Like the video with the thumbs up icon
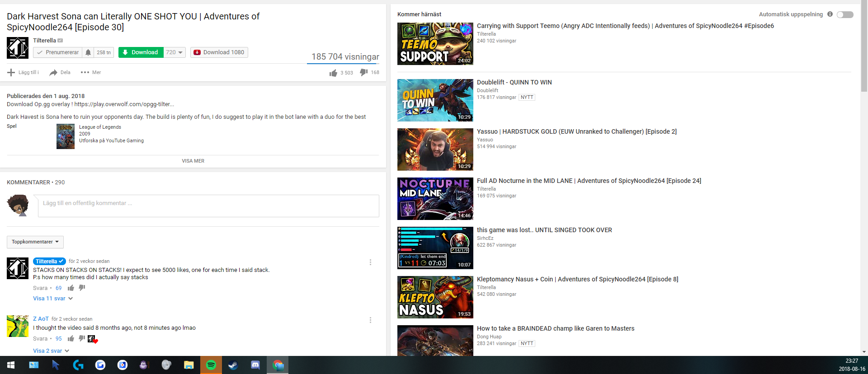The width and height of the screenshot is (868, 374). click(x=333, y=73)
